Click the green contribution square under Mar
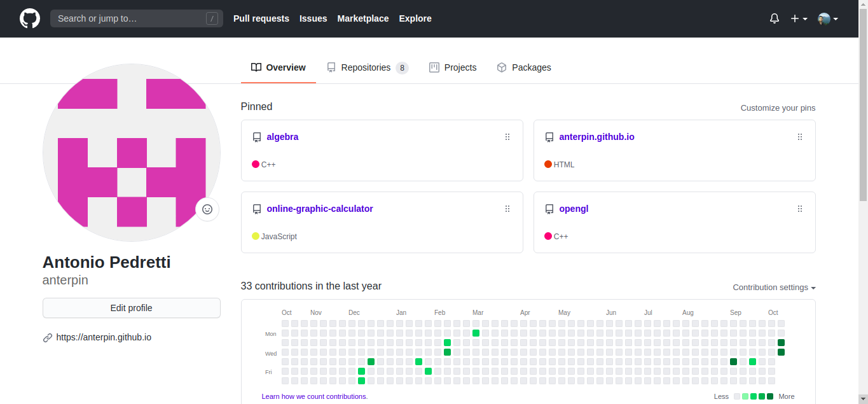Viewport: 868px width, 404px height. click(476, 333)
